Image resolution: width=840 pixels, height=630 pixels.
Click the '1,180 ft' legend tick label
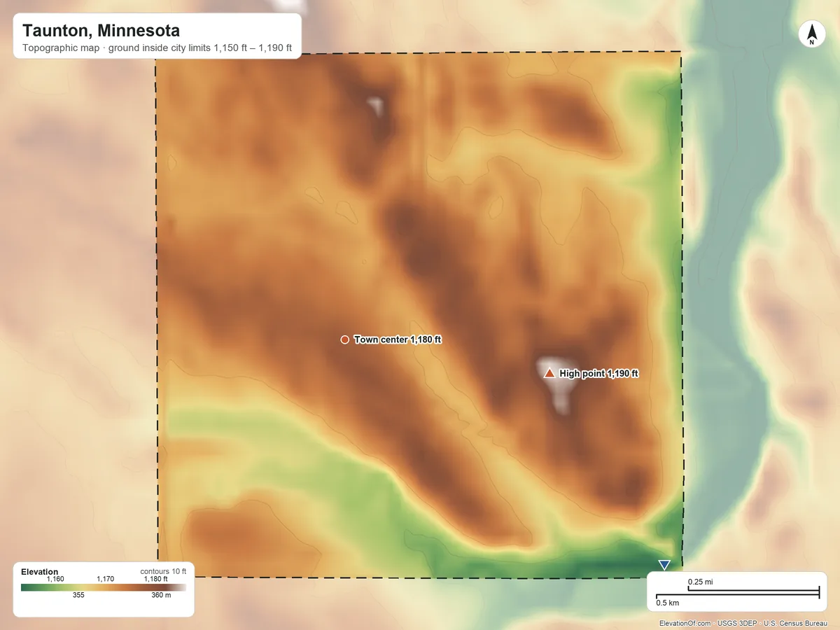coord(156,579)
